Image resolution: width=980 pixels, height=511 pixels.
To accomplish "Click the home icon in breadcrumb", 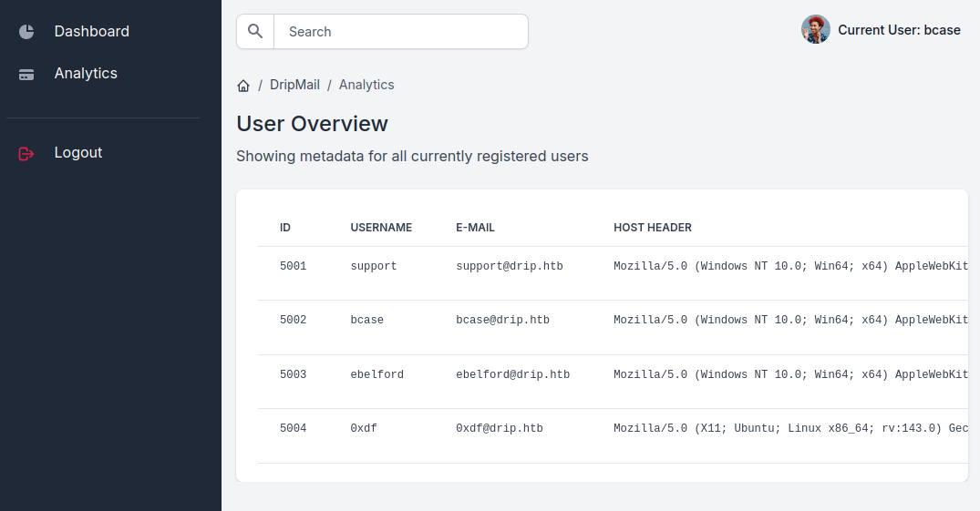I will click(243, 86).
